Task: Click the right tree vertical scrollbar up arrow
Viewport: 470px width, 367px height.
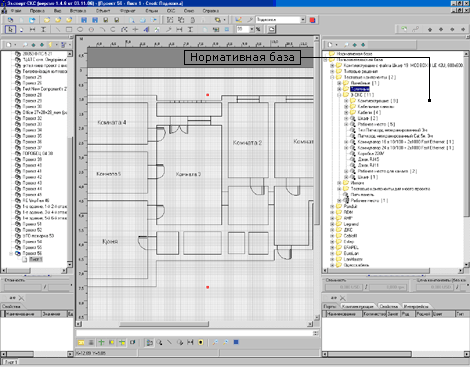Action: (x=466, y=54)
